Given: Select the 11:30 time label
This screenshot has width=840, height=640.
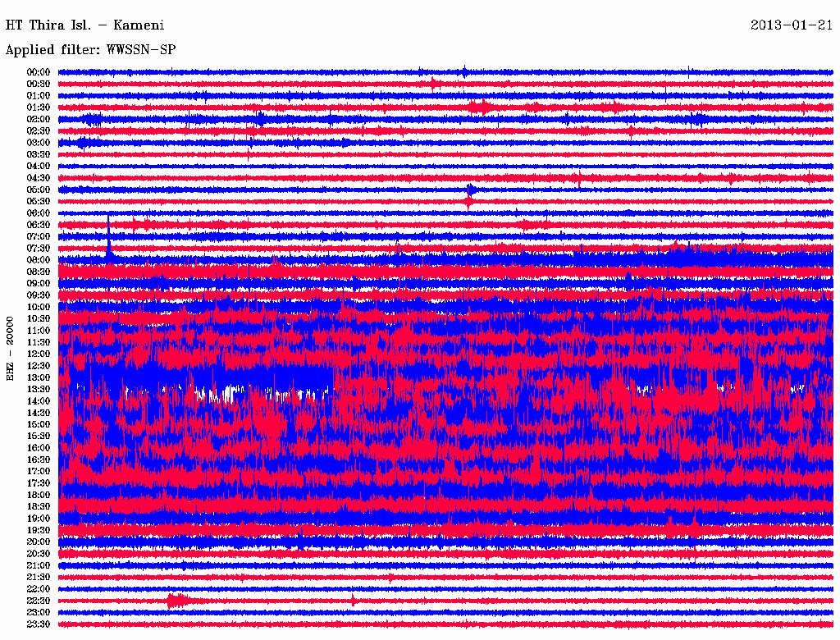Looking at the screenshot, I should click(38, 342).
